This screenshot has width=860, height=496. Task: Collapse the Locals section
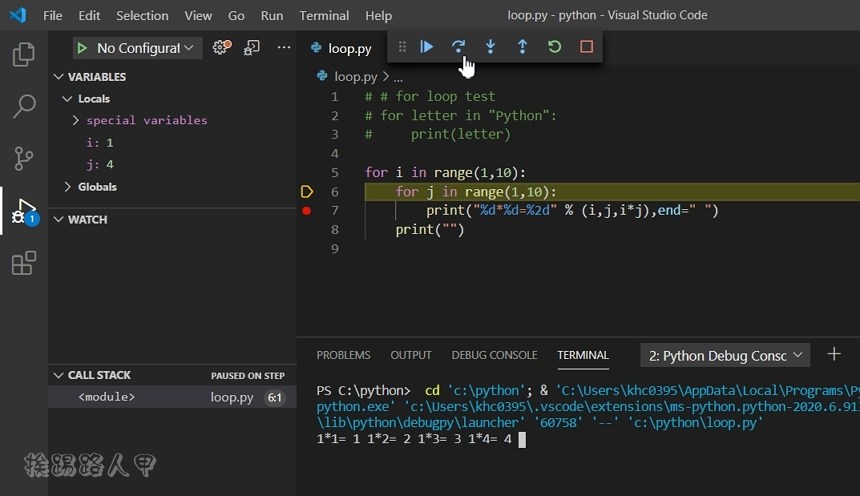pos(68,99)
